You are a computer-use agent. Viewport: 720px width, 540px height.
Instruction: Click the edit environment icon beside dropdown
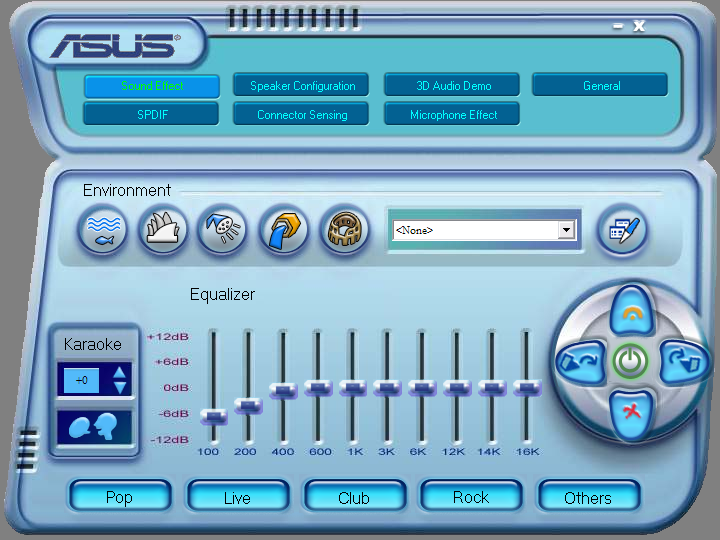[622, 231]
